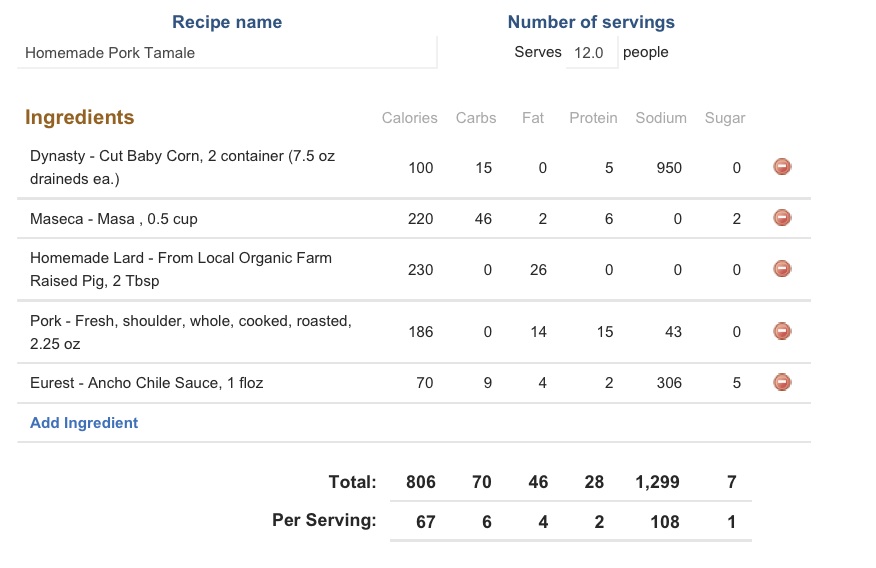Delete the Maseca Masa ingredient row
The image size is (876, 568).
pyautogui.click(x=783, y=218)
